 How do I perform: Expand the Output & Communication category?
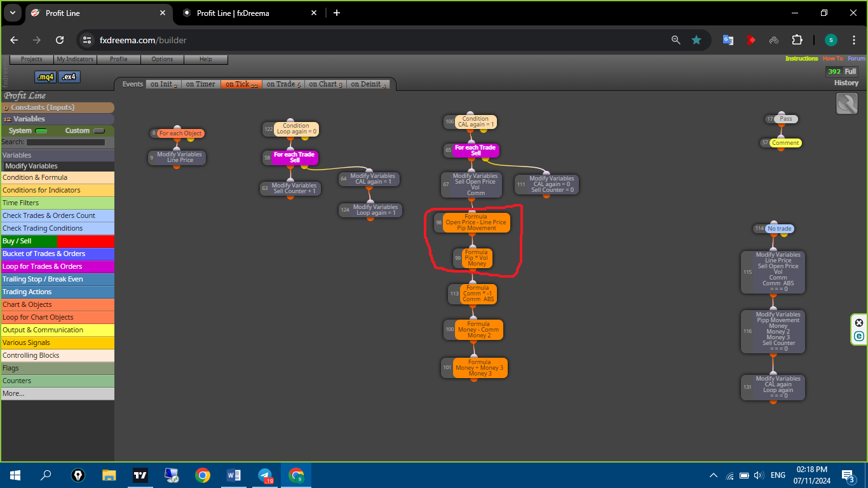(x=57, y=330)
